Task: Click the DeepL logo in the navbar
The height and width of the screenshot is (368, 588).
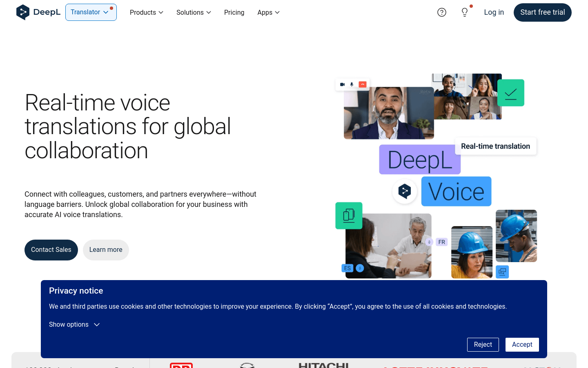Action: coord(38,12)
